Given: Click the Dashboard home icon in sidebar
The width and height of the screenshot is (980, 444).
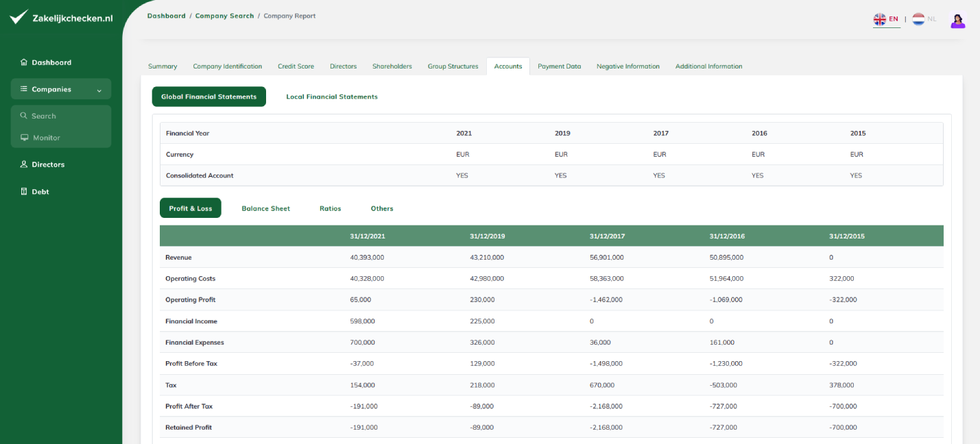Looking at the screenshot, I should tap(24, 62).
